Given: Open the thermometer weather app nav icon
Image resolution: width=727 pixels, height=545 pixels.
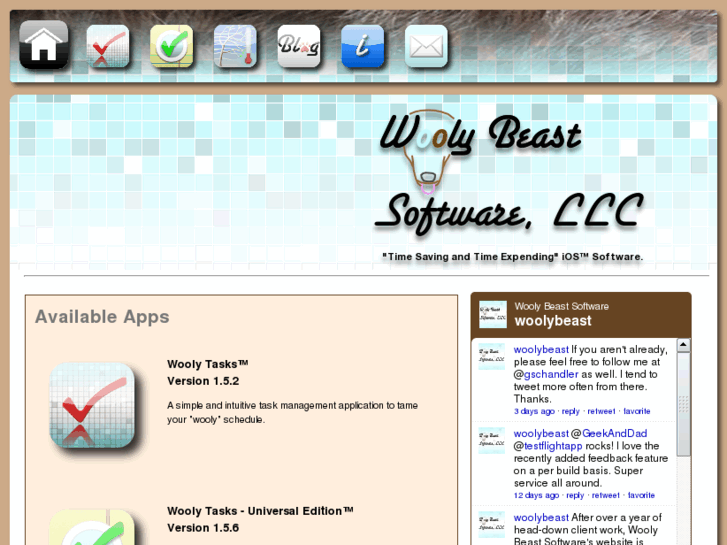Looking at the screenshot, I should (x=235, y=46).
